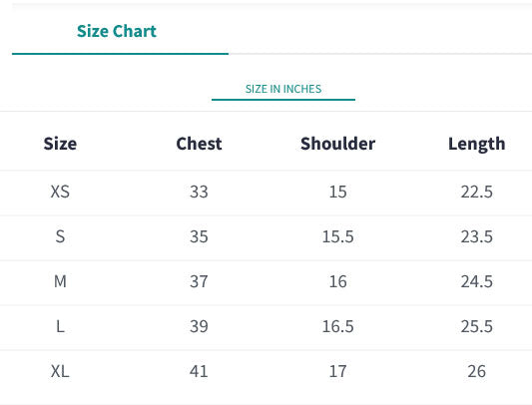Click shoulder value 15.5 for S
Screen dimensions: 532x405
[x=338, y=236]
